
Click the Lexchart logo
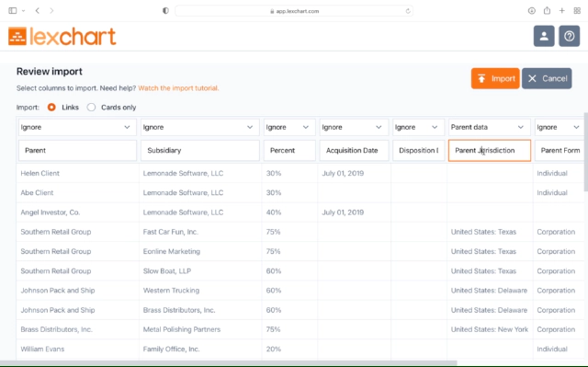click(x=62, y=36)
